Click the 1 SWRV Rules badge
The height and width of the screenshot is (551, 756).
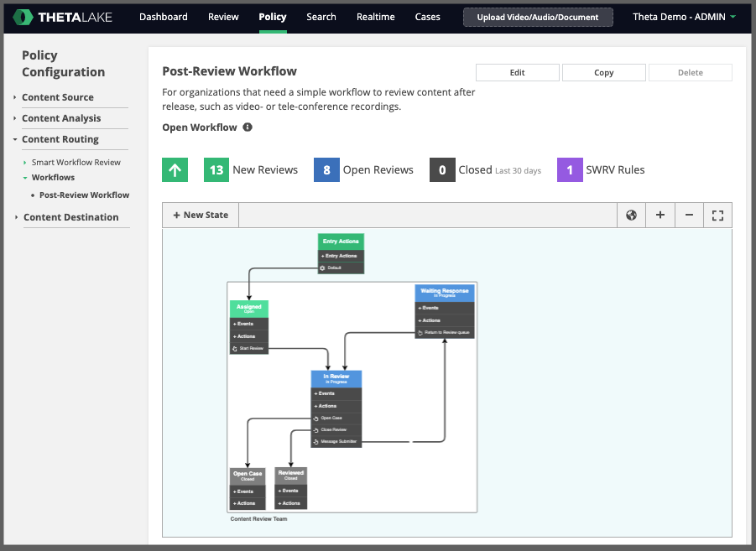(x=570, y=169)
